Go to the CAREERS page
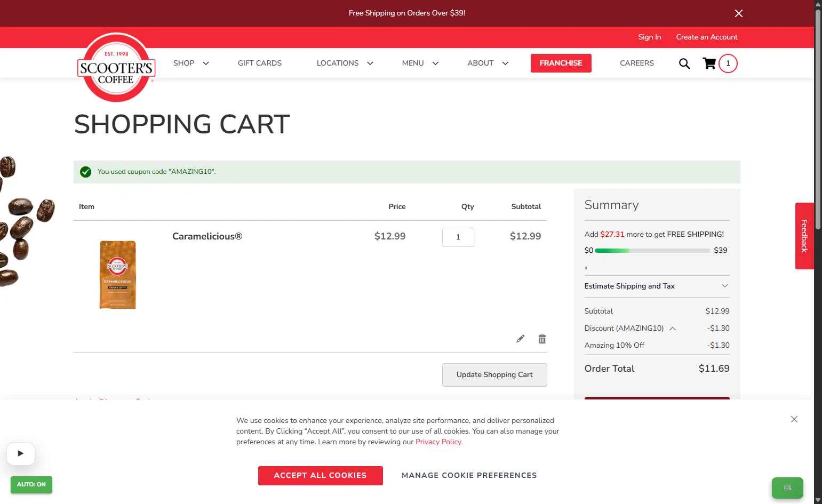Screen dimensions: 822x504 point(637,63)
